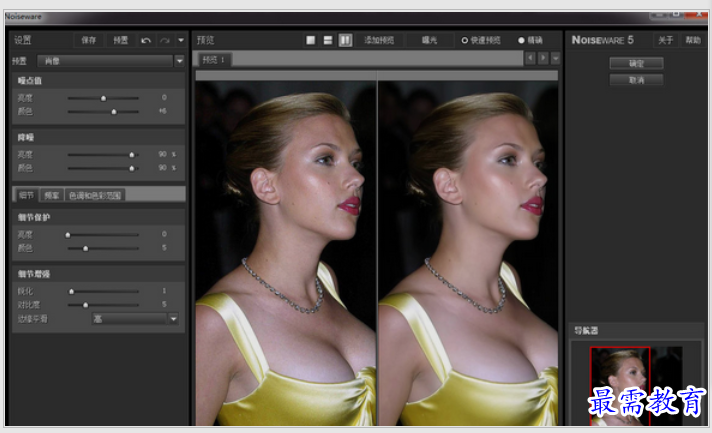Click the navigator thumbnail image
Image resolution: width=712 pixels, height=433 pixels.
(x=636, y=386)
